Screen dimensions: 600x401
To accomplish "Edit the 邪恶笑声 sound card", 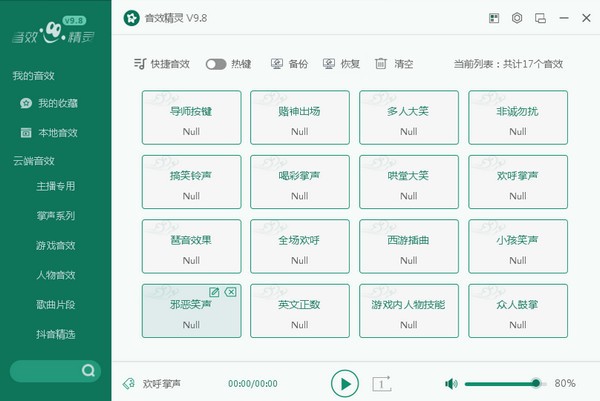I will click(214, 292).
